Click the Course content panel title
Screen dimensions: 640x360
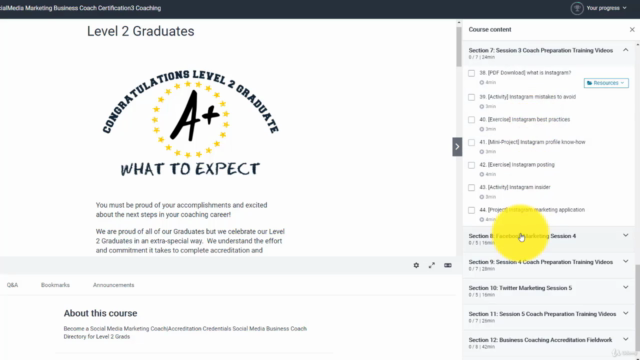coord(490,29)
